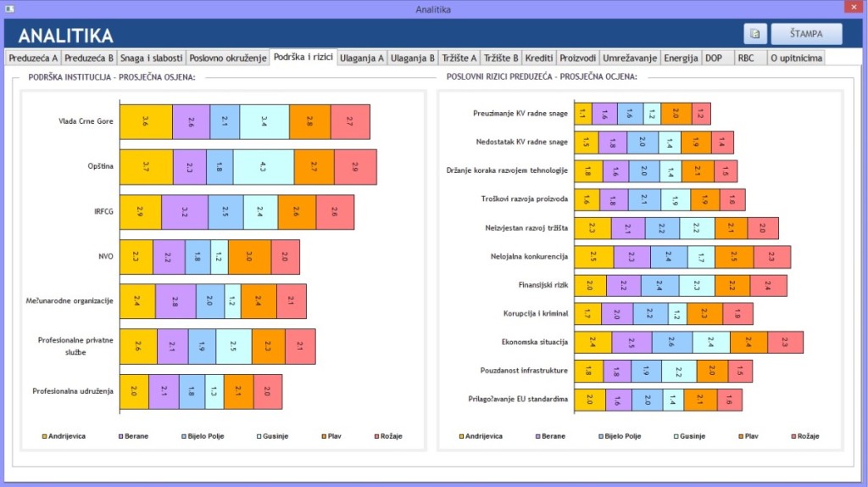
Task: Open the Energija tab
Action: (x=681, y=59)
